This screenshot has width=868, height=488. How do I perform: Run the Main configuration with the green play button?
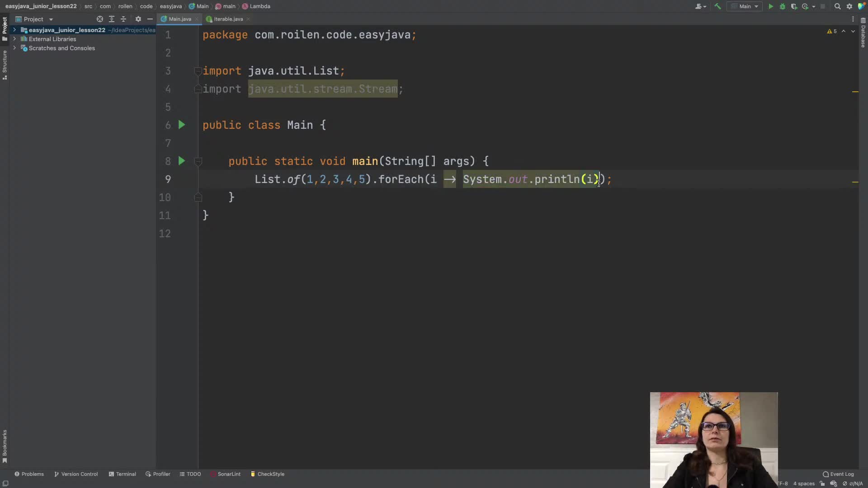[771, 6]
